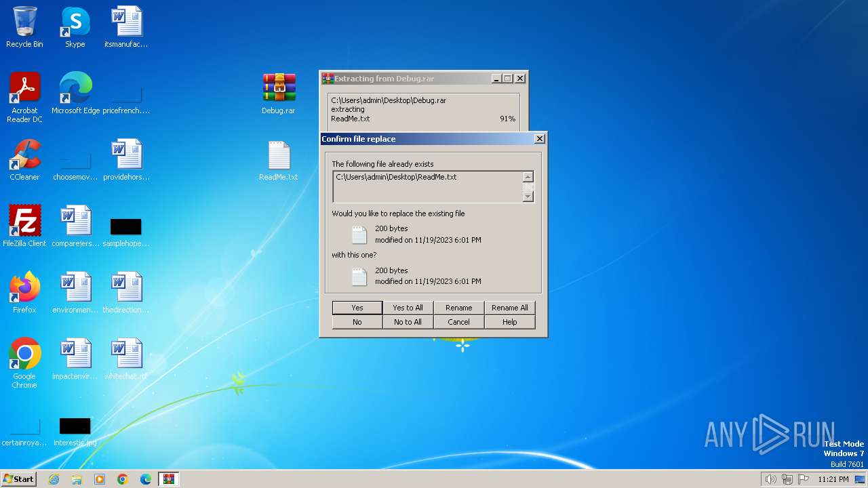Select the comparejers... Word document
This screenshot has width=868, height=488.
tap(75, 226)
